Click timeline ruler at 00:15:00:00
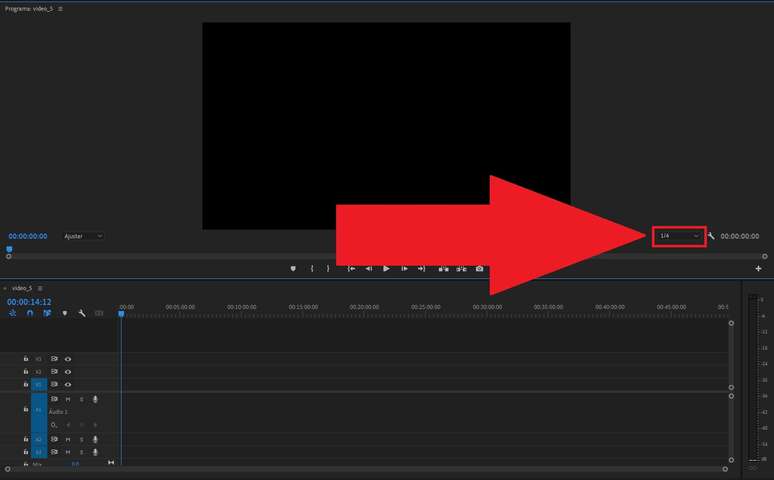The height and width of the screenshot is (480, 774). (303, 307)
